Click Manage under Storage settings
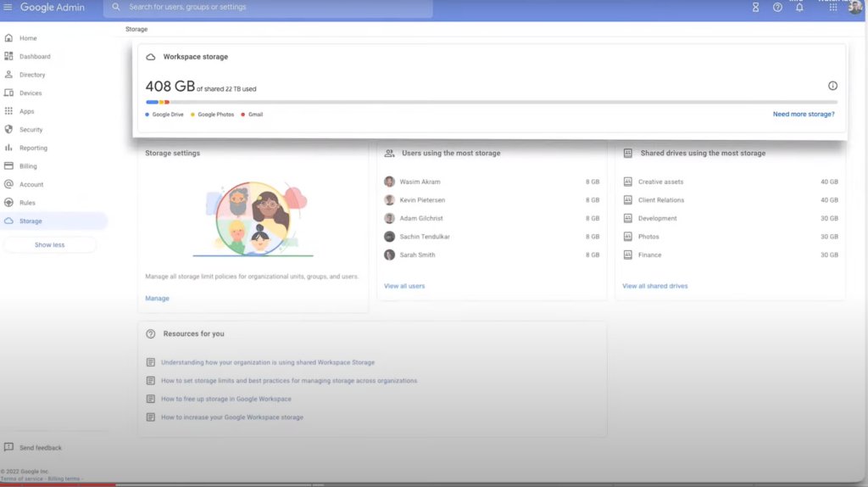Viewport: 868px width, 487px height. pyautogui.click(x=157, y=298)
